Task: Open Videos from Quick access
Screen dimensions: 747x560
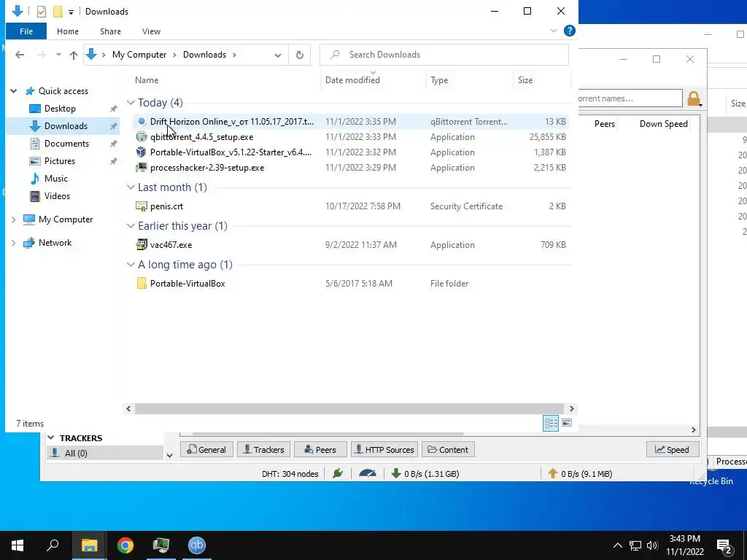Action: tap(57, 196)
